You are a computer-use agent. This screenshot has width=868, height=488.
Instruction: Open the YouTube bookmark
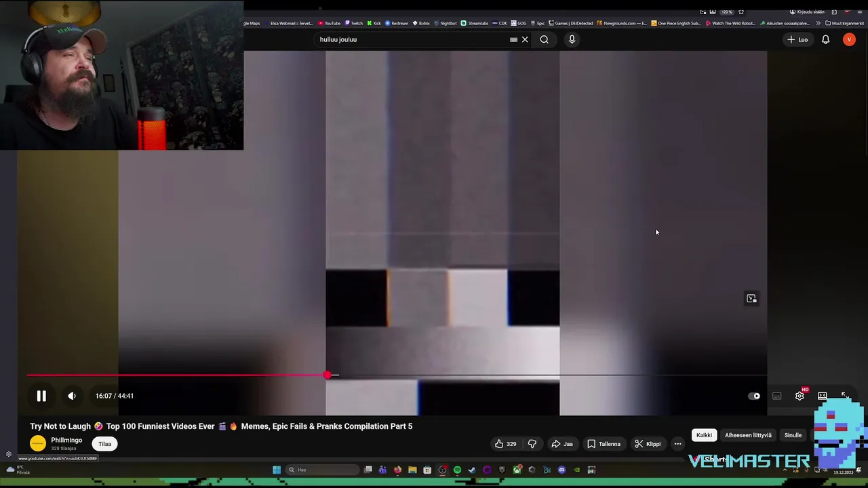click(330, 23)
